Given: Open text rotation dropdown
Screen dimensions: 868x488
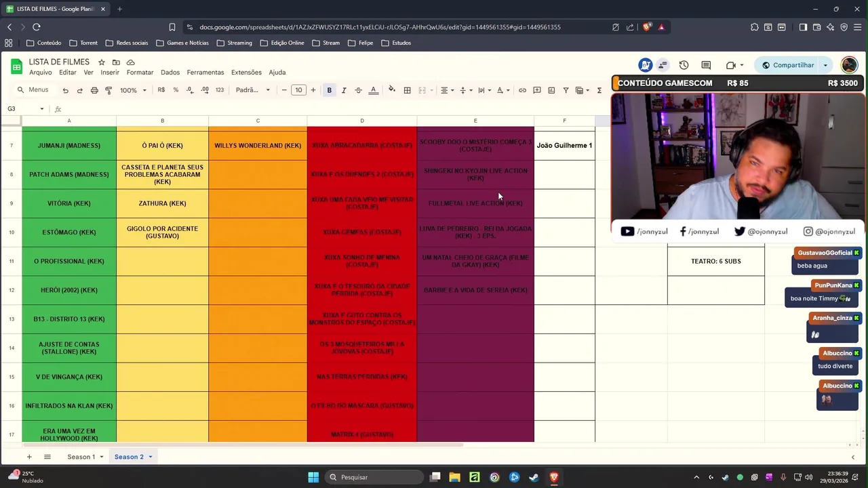Looking at the screenshot, I should tap(502, 90).
